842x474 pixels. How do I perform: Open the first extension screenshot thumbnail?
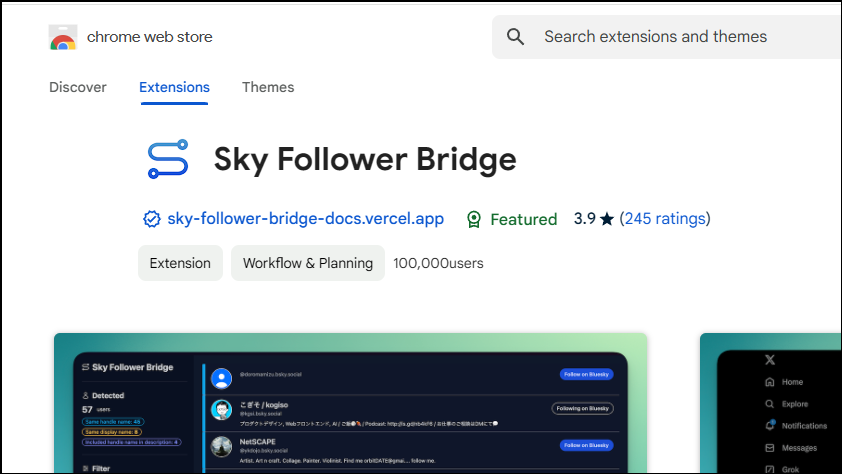click(351, 403)
